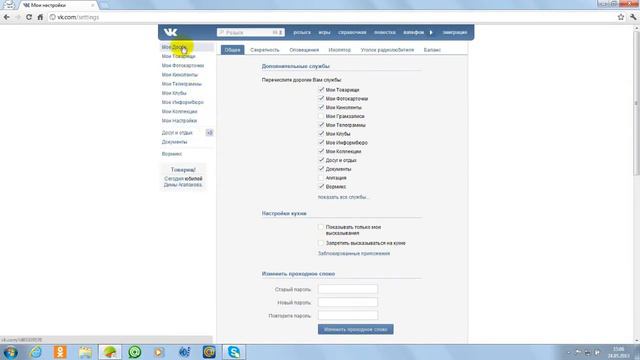
Task: Toggle the Документы service checkbox
Action: pyautogui.click(x=321, y=169)
